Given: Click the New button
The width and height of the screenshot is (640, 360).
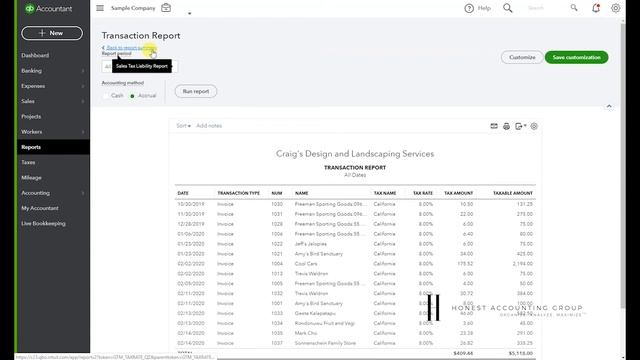Looking at the screenshot, I should click(52, 33).
